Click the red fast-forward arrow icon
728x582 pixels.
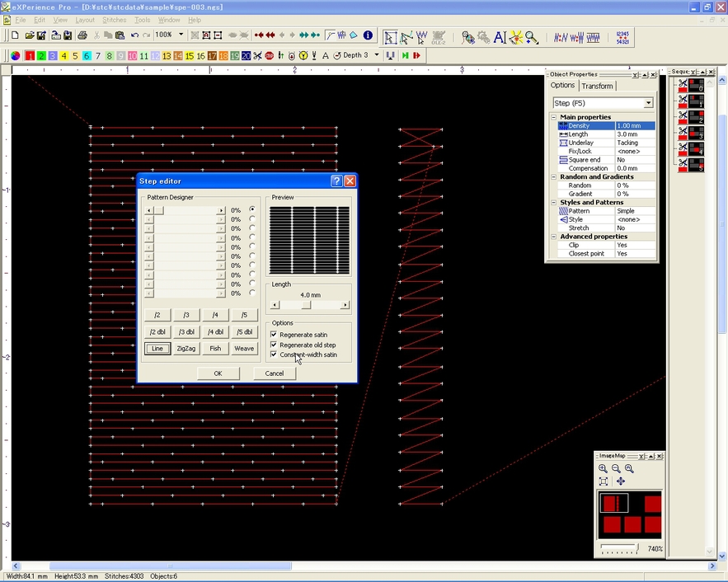coord(416,56)
